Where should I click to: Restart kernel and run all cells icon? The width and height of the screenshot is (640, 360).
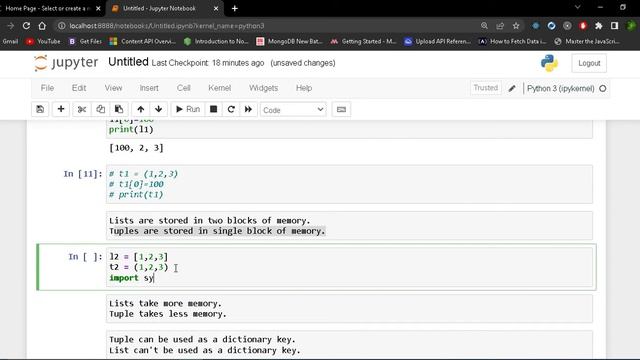(248, 109)
